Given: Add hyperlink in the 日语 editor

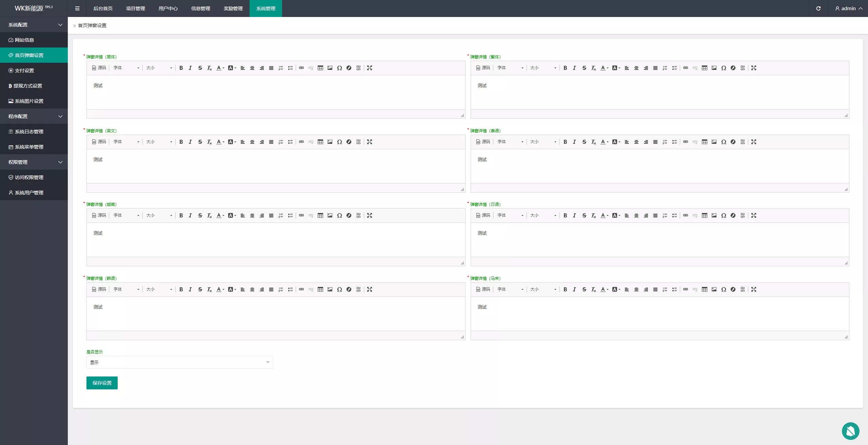Looking at the screenshot, I should click(685, 215).
